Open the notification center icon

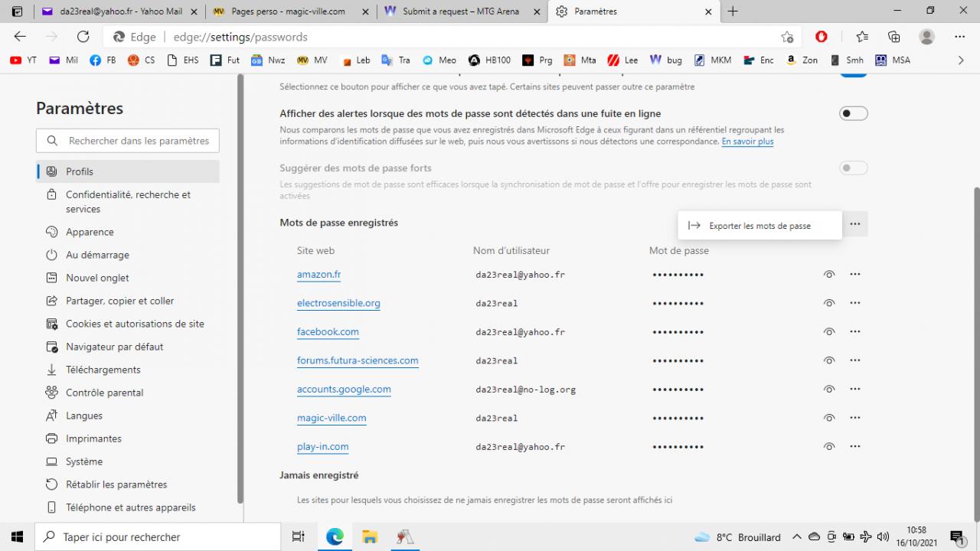coord(956,536)
